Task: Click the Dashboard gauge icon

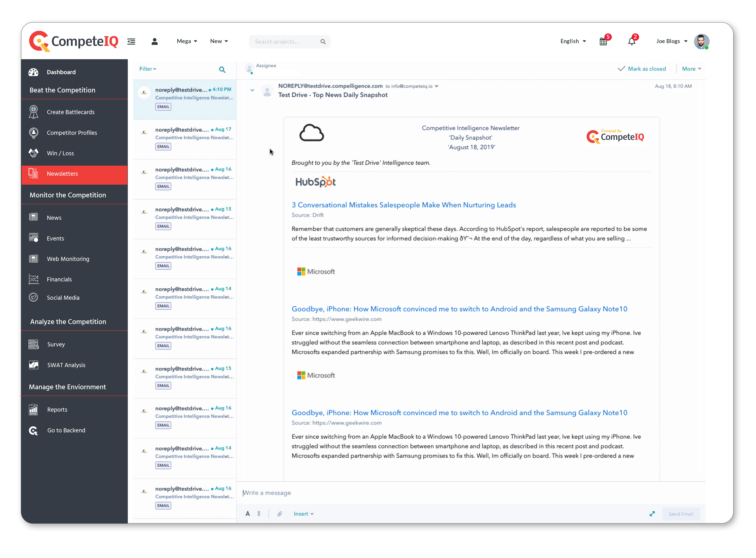Action: pyautogui.click(x=33, y=72)
